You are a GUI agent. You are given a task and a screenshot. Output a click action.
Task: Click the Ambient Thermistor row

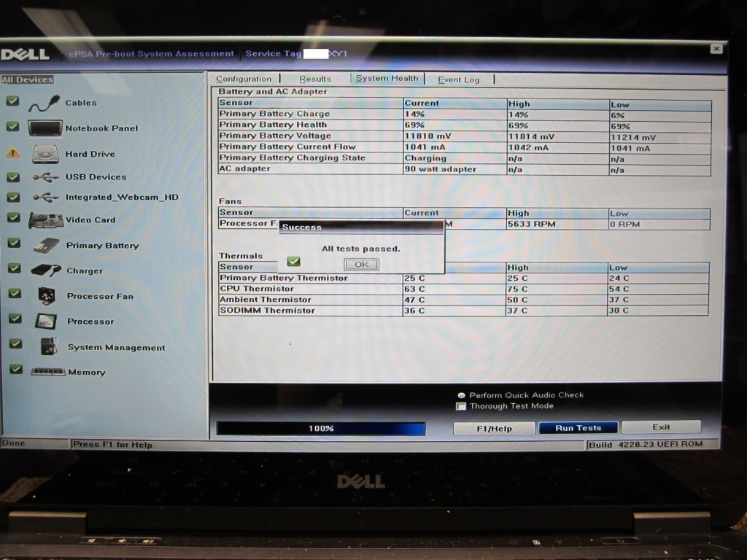tap(463, 300)
